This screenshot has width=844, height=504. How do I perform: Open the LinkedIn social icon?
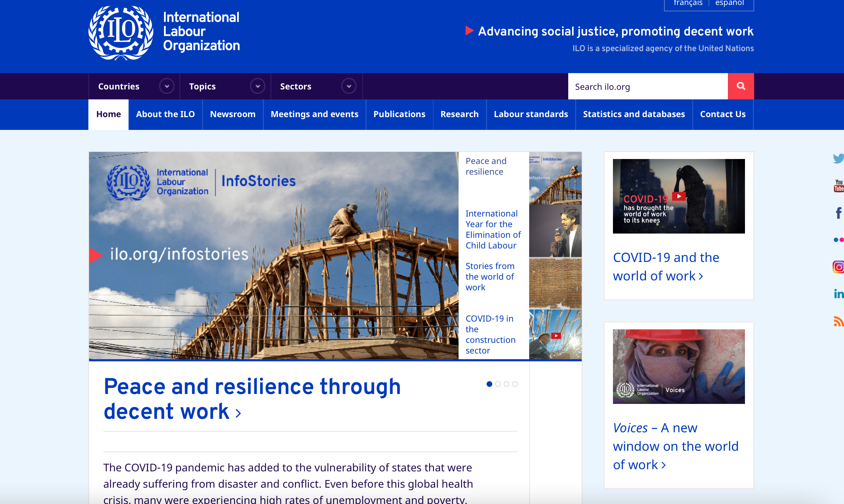(x=838, y=294)
